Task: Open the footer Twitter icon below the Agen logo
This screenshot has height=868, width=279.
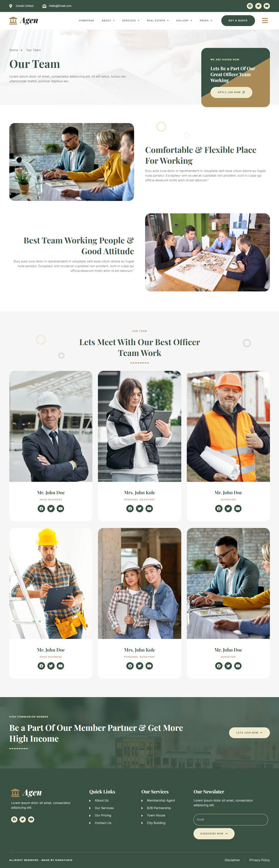Action: [x=22, y=819]
